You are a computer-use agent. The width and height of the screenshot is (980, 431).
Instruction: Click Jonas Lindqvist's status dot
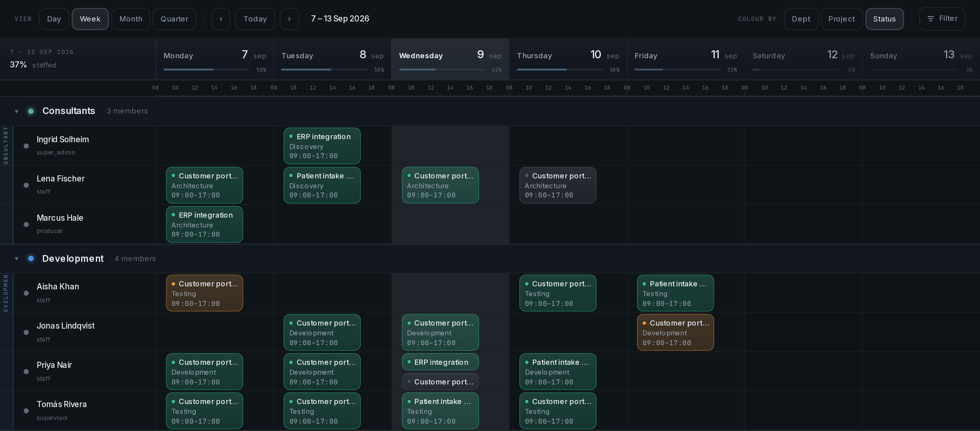click(26, 332)
